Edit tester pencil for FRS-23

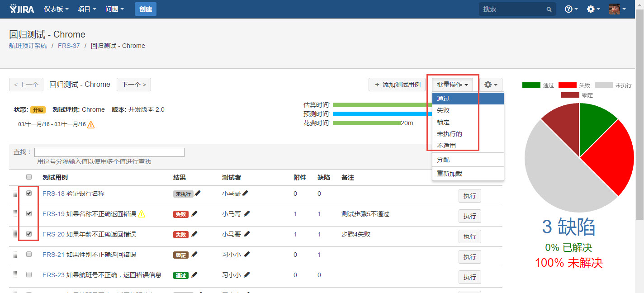point(246,274)
